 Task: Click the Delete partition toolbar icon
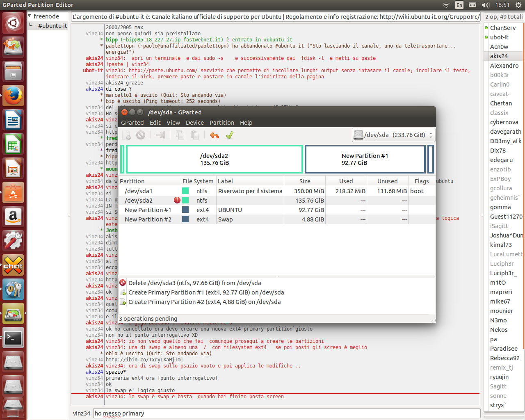(x=141, y=135)
